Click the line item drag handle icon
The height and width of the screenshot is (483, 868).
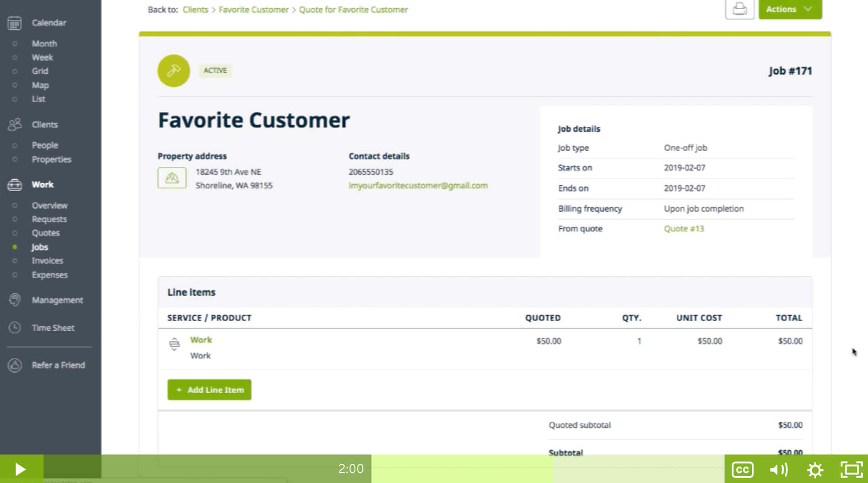(174, 344)
